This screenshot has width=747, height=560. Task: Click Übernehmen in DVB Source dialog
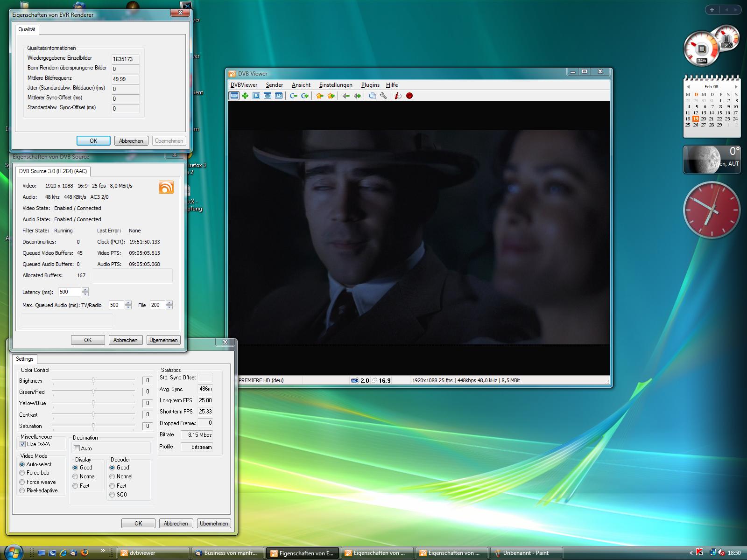163,340
